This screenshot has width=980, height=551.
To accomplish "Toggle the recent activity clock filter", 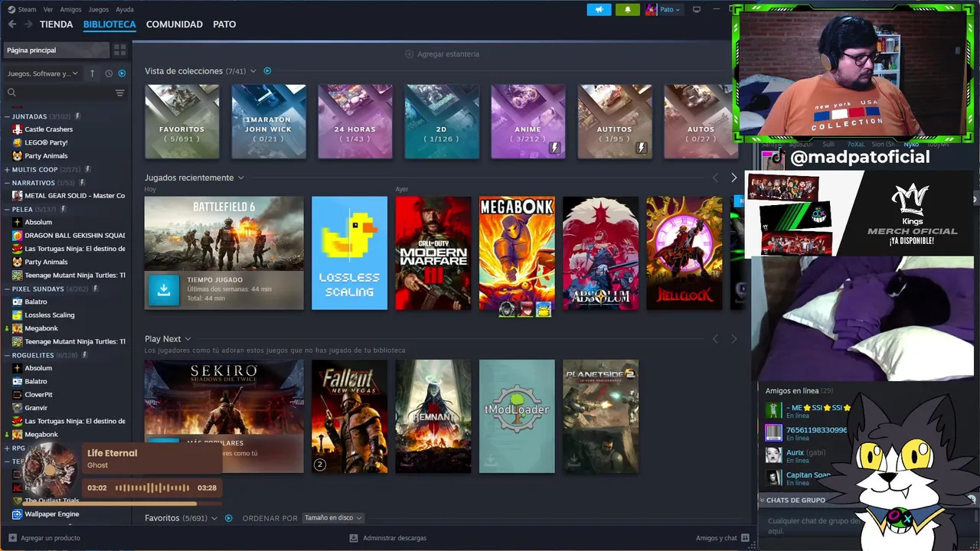I will (109, 73).
